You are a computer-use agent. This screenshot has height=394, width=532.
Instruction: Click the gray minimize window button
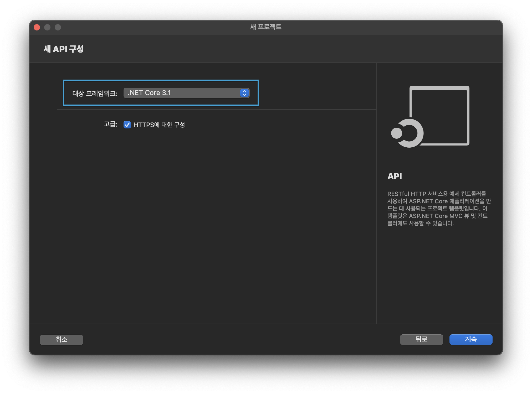click(47, 27)
